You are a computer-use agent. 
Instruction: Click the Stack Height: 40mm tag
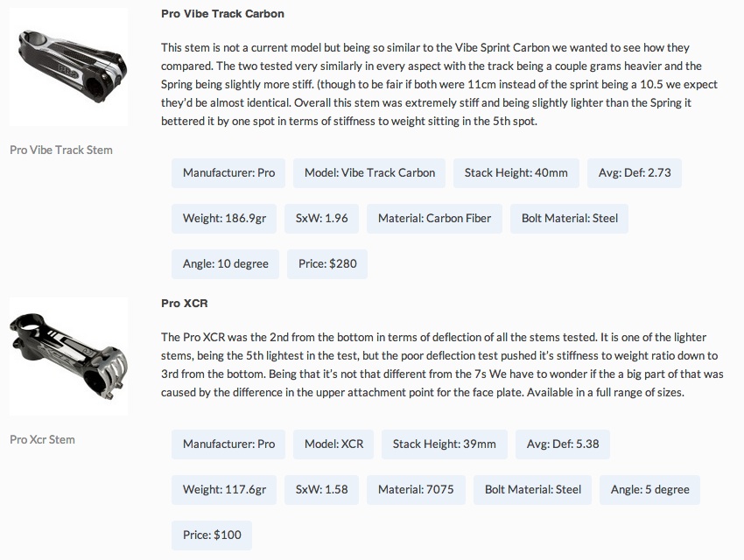point(516,172)
